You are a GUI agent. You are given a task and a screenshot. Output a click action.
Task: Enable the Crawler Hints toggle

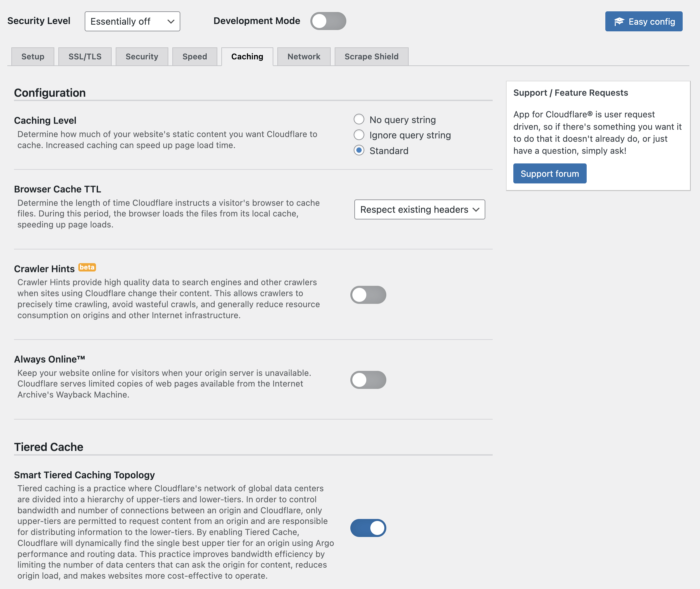(368, 294)
